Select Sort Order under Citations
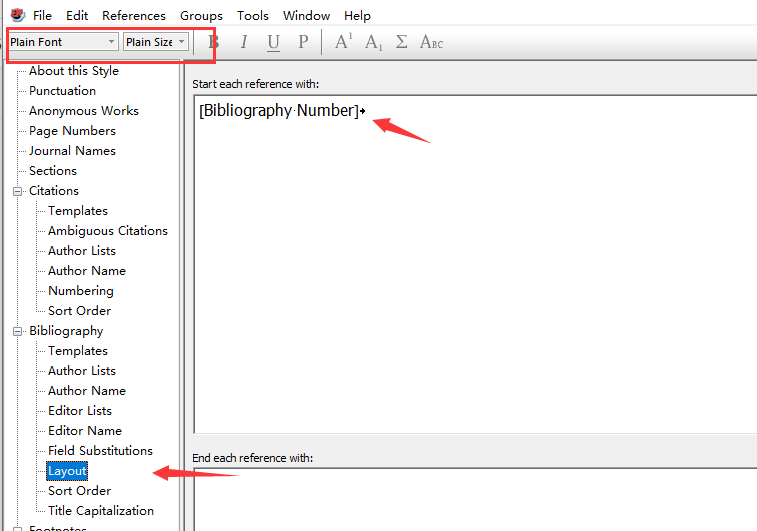Image resolution: width=757 pixels, height=531 pixels. coord(80,311)
